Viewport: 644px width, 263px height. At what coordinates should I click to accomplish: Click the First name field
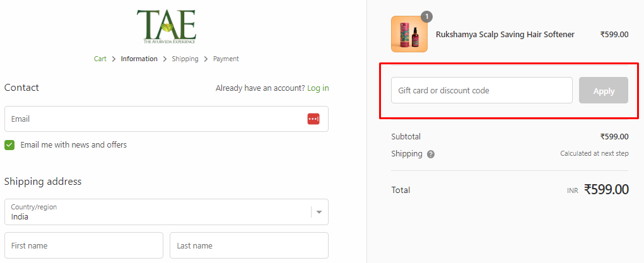tap(84, 245)
